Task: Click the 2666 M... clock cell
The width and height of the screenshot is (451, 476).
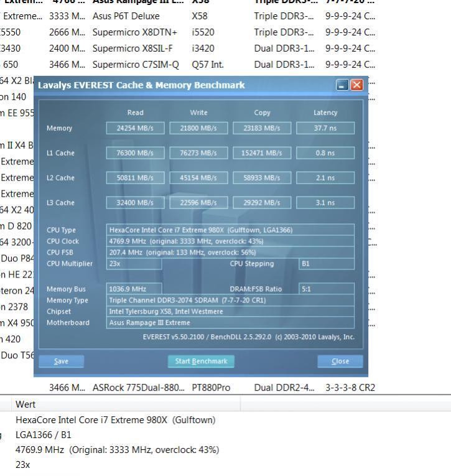Action: point(67,32)
